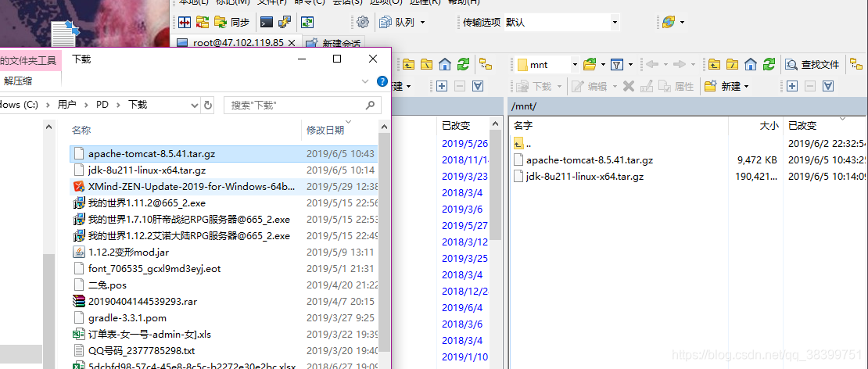Click local panel select files plus icon
Viewport: 868px width, 369px height.
tap(441, 86)
